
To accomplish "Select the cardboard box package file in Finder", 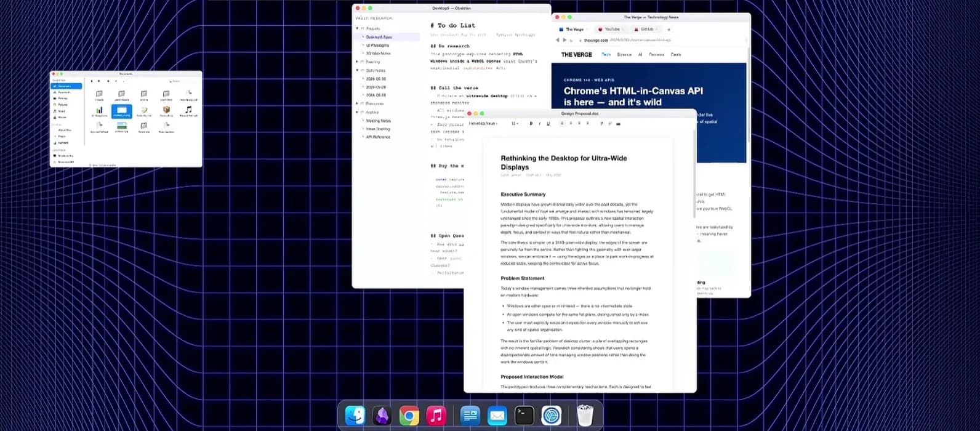I will pos(166,111).
